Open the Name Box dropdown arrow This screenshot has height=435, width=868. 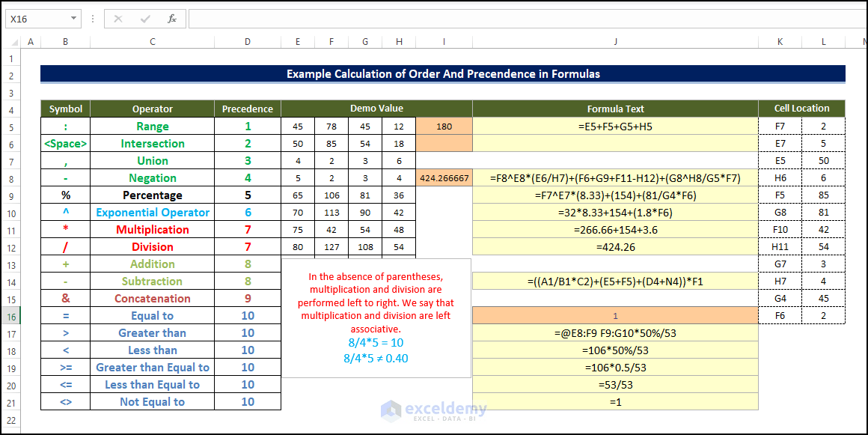[x=73, y=18]
